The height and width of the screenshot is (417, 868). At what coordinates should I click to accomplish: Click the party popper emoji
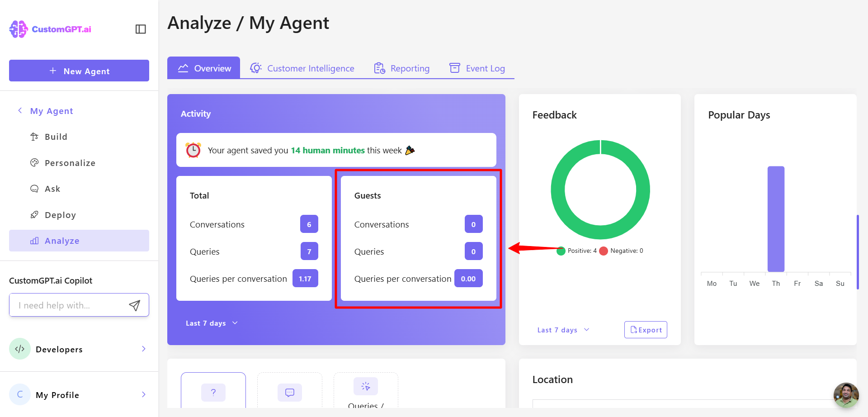[x=410, y=150]
